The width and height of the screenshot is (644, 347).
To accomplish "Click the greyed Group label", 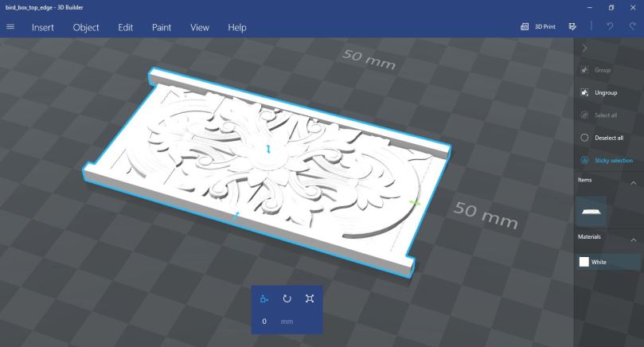I will (603, 70).
